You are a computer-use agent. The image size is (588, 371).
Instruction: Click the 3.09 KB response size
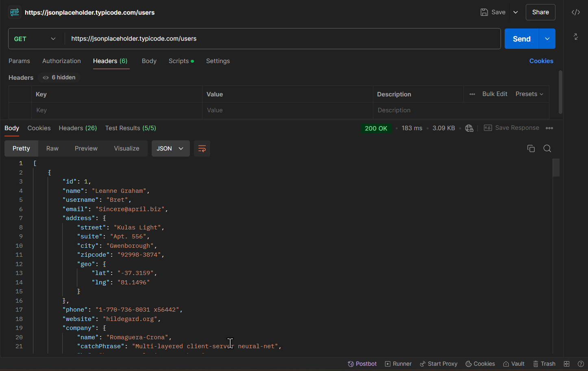pos(444,128)
